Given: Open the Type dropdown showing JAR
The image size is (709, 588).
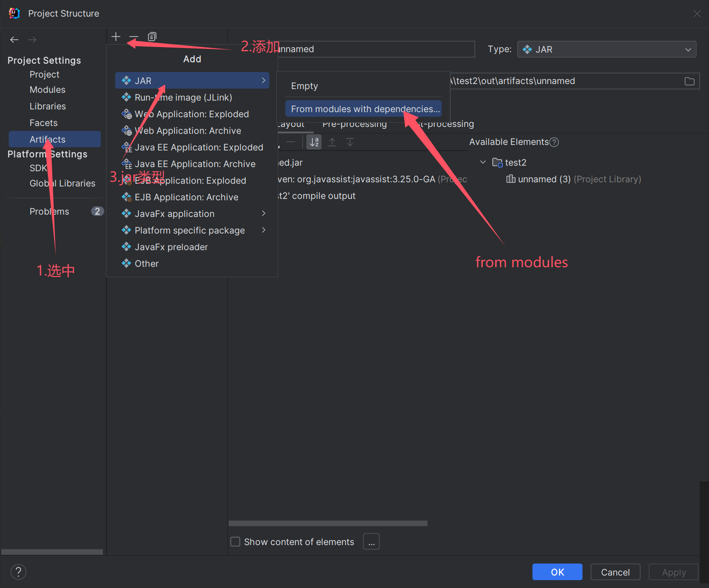Looking at the screenshot, I should point(607,49).
